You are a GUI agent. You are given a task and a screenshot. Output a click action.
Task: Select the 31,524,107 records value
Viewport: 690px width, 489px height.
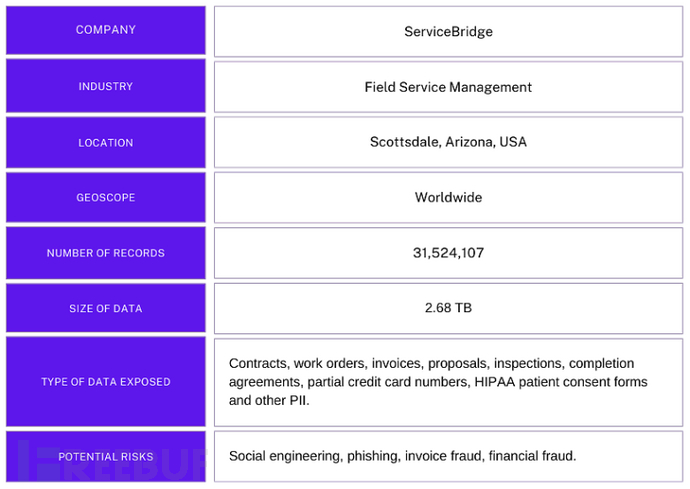click(x=448, y=253)
